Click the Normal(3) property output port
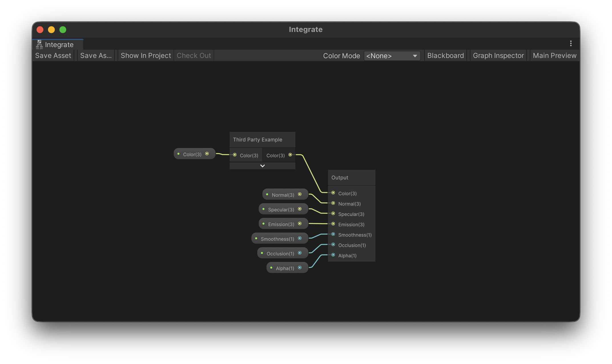612x364 pixels. click(x=300, y=194)
